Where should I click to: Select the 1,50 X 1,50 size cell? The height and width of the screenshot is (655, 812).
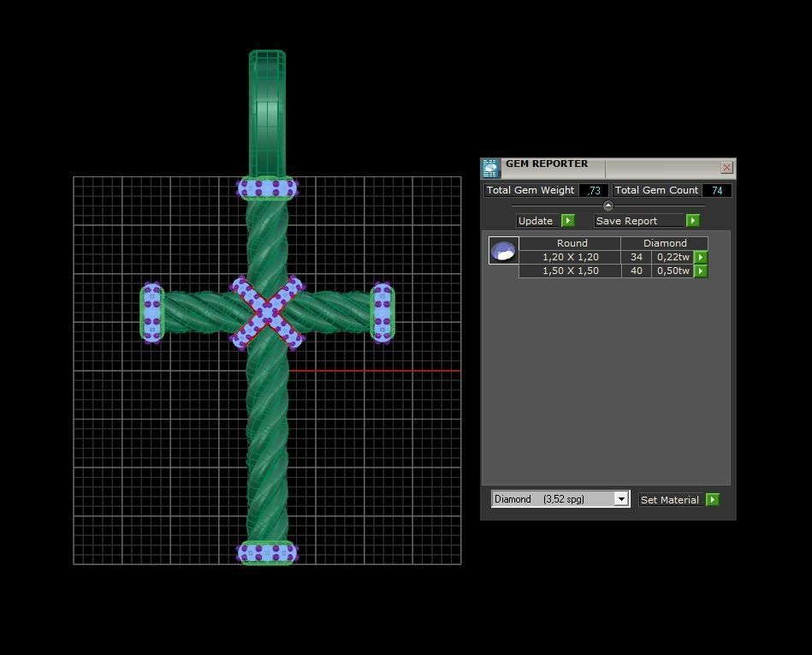(570, 271)
